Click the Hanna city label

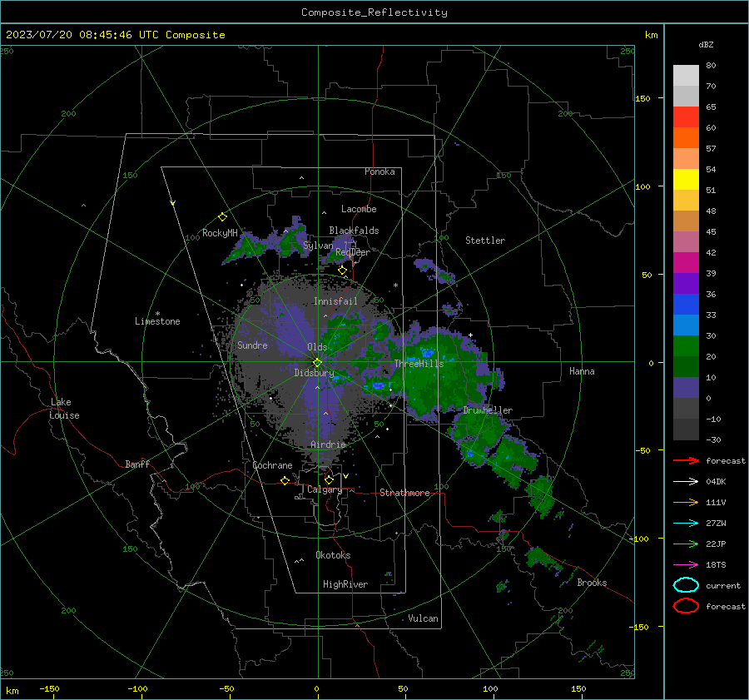[x=582, y=371]
